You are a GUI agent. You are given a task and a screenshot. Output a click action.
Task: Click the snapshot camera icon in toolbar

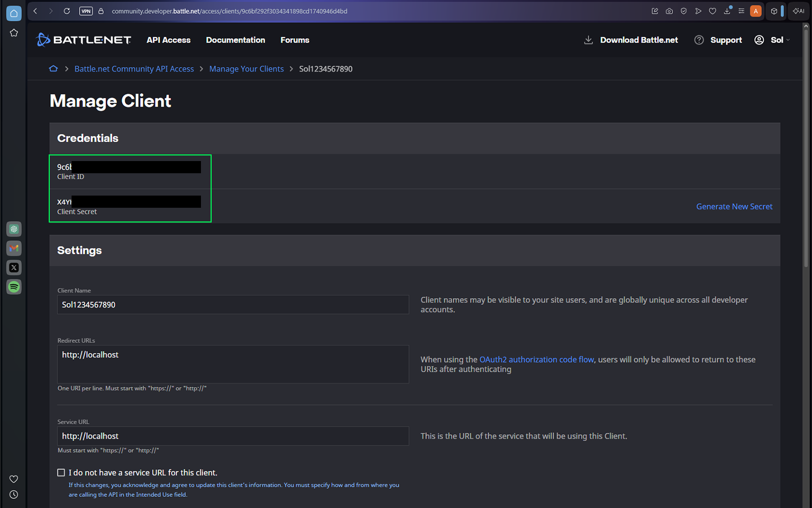669,11
